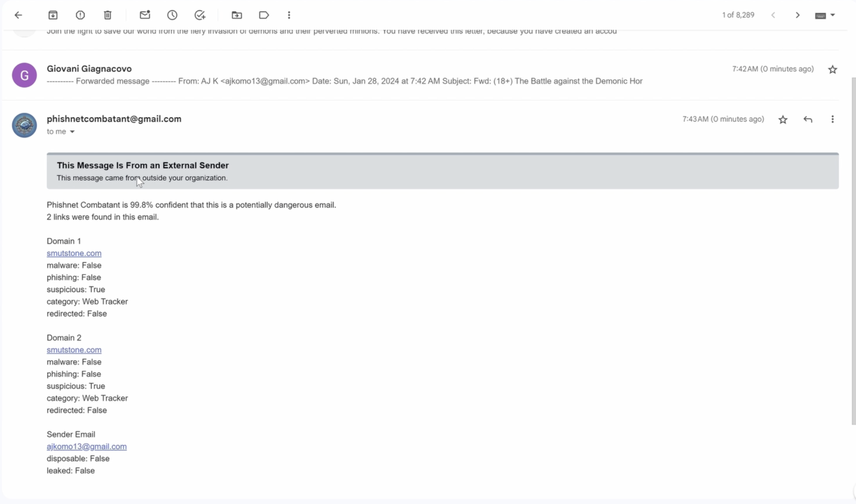Open phishnetcombatant message more menu
Viewport: 856px width, 504px height.
point(832,120)
